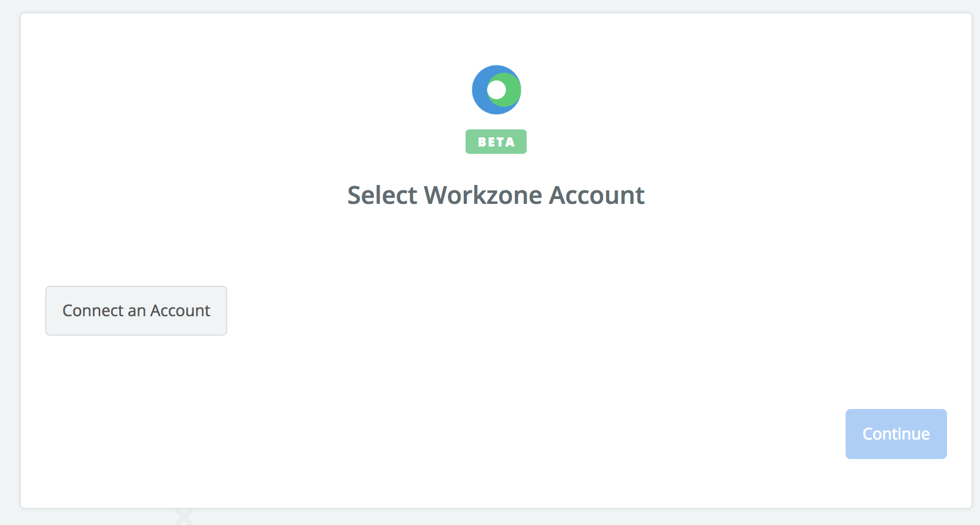The width and height of the screenshot is (980, 525).
Task: Click the word Account in the heading
Action: click(x=597, y=195)
